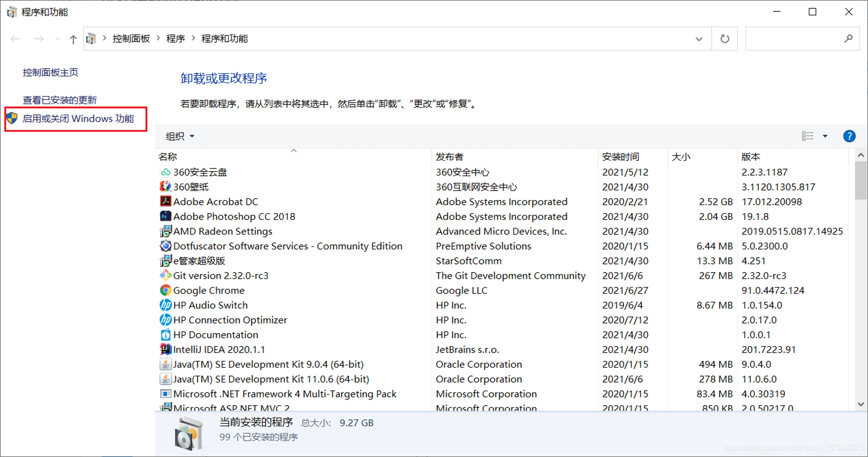The width and height of the screenshot is (868, 457).
Task: Expand the chevron after 控制面板 in the breadcrumb
Action: point(158,39)
